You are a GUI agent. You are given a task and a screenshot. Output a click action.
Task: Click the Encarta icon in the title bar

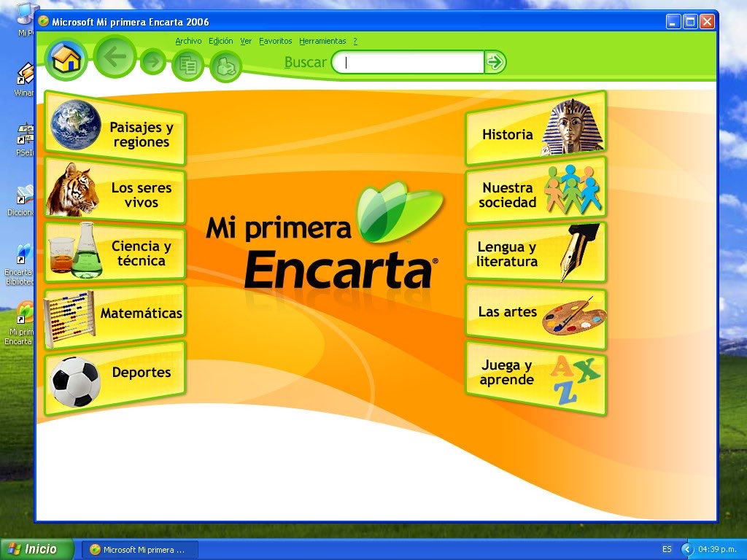43,21
